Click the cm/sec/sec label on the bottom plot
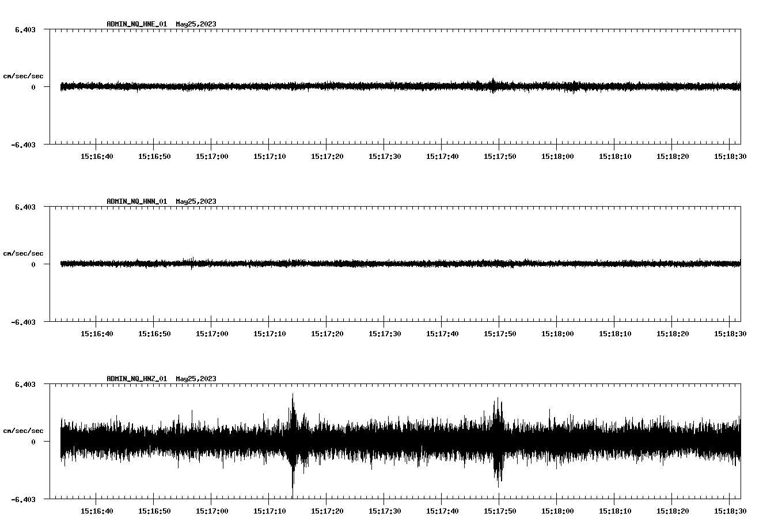782x532 pixels. point(24,430)
